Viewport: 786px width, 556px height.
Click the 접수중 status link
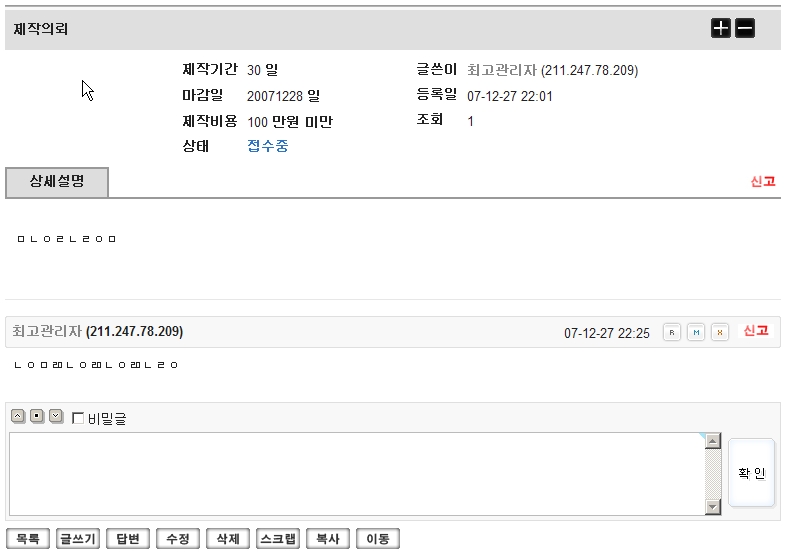(x=268, y=147)
